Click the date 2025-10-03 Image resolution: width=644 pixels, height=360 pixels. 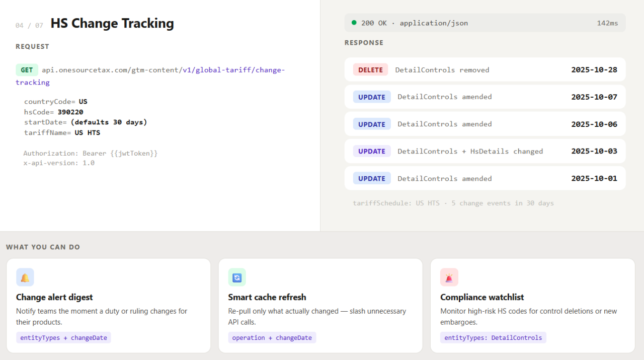tap(594, 151)
